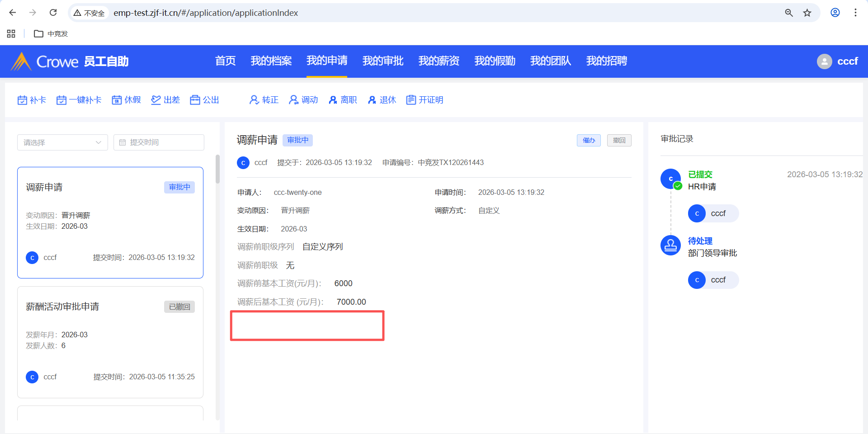Viewport: 868px width, 434px height.
Task: Bookmark this page with the star icon
Action: click(x=807, y=13)
